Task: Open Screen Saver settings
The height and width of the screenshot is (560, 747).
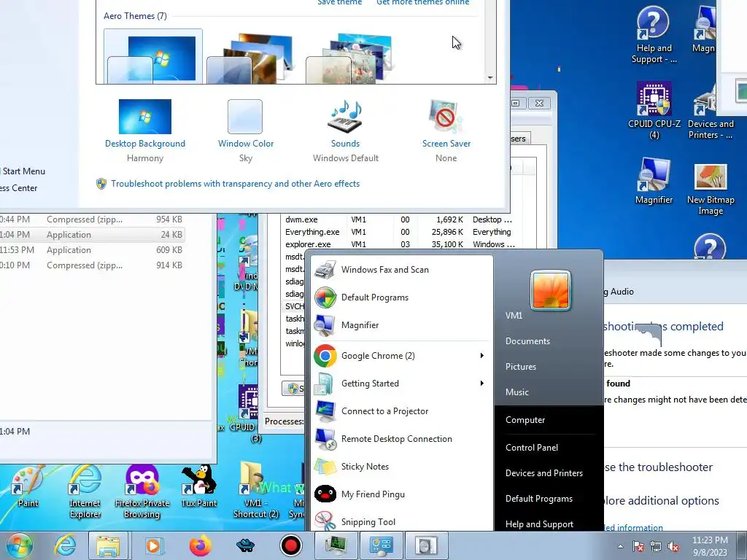Action: [x=446, y=131]
